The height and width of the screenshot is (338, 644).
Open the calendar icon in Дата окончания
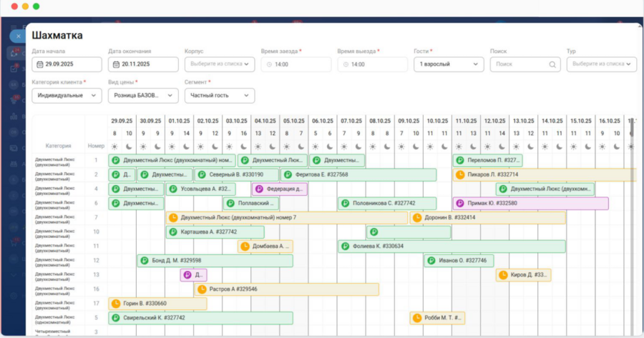(116, 64)
